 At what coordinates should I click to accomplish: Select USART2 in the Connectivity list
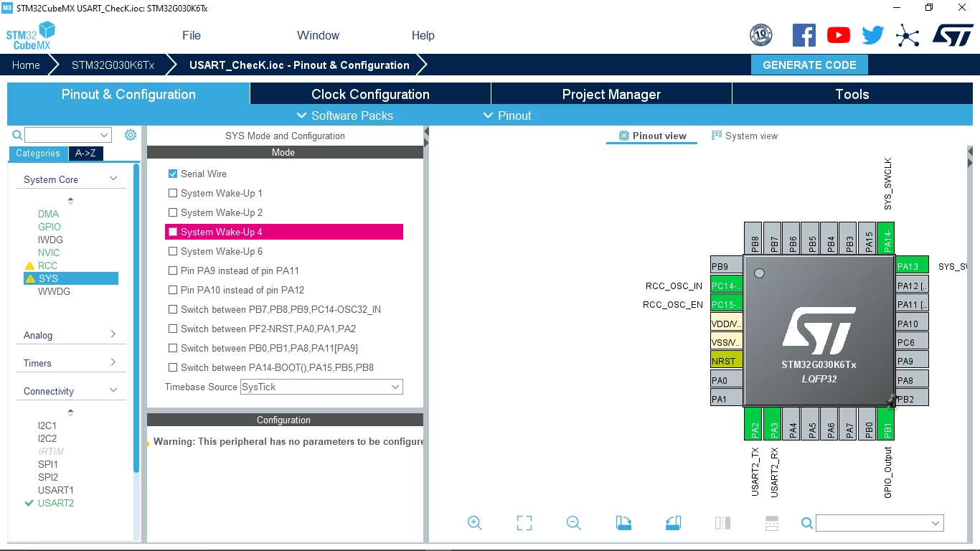point(56,503)
